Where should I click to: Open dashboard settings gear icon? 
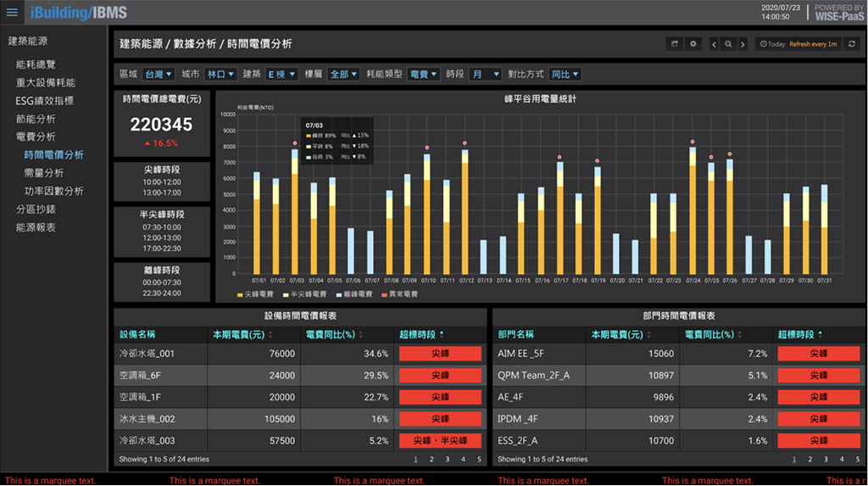693,44
